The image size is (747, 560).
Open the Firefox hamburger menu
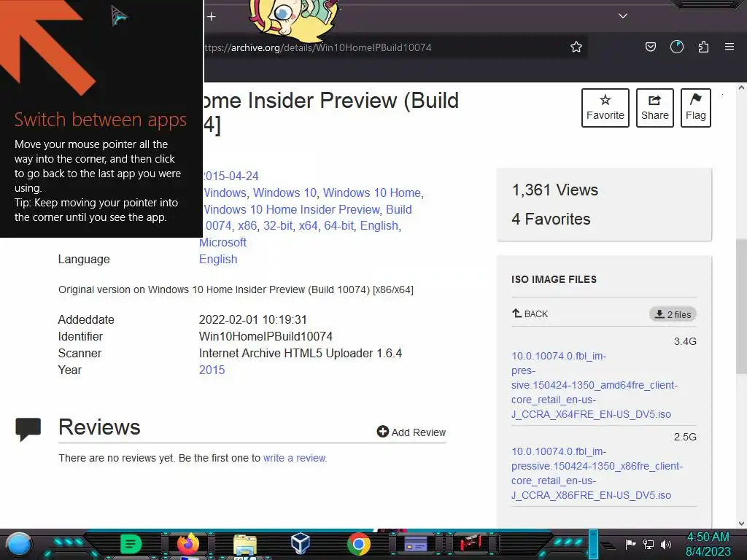(x=729, y=47)
